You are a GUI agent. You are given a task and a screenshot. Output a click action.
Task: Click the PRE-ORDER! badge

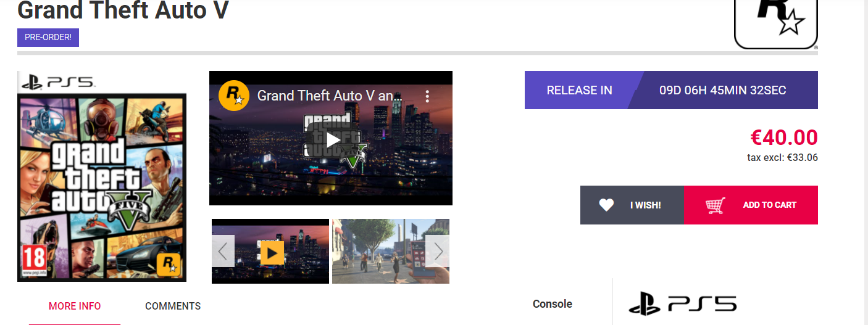tap(48, 38)
